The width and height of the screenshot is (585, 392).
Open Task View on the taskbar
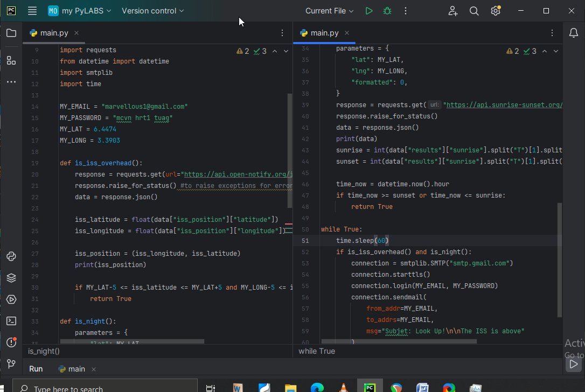pyautogui.click(x=211, y=388)
